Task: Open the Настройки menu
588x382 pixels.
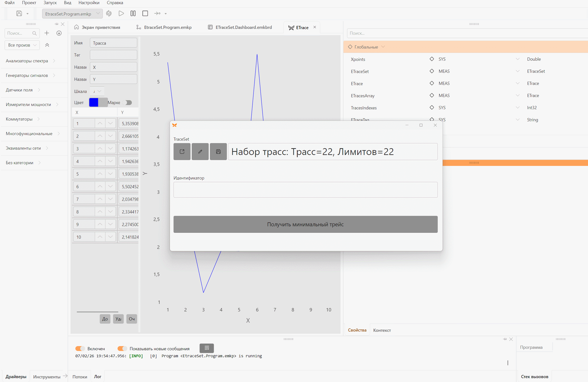Action: (89, 3)
